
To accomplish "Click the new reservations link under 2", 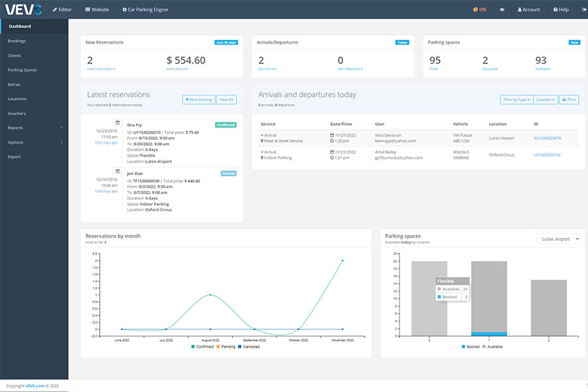I will (x=101, y=69).
